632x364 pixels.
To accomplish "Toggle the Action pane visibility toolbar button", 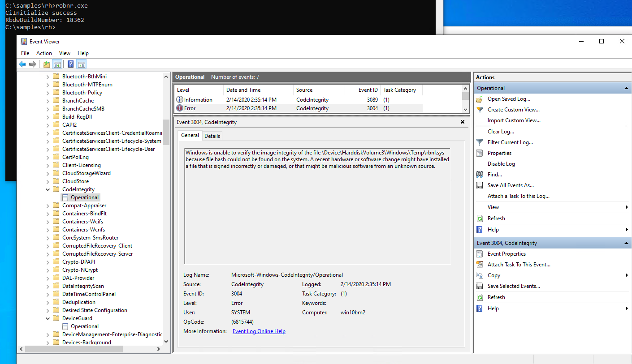I will pos(81,64).
